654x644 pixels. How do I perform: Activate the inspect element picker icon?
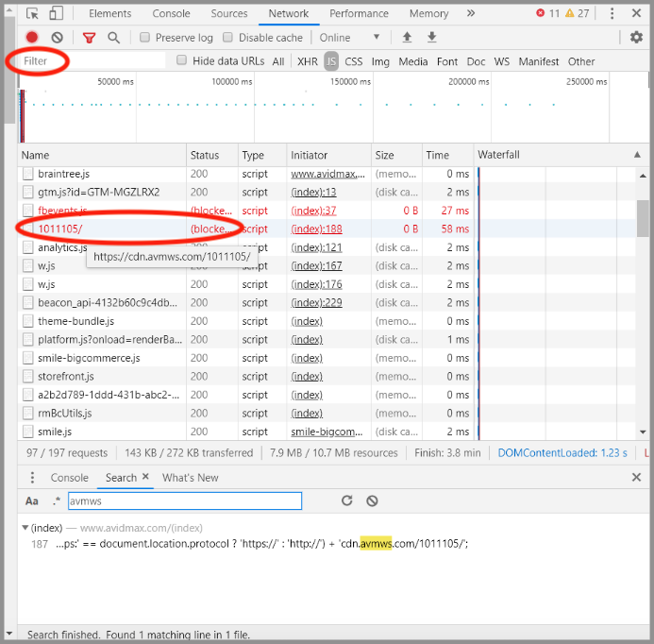tap(32, 14)
